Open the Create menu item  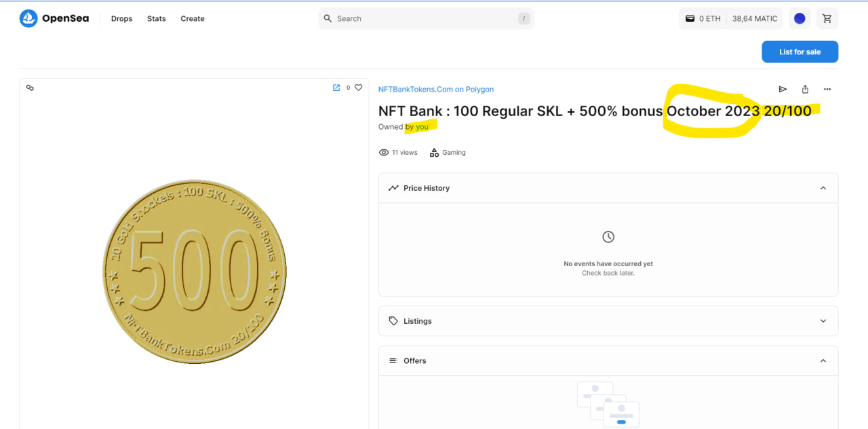pos(192,18)
